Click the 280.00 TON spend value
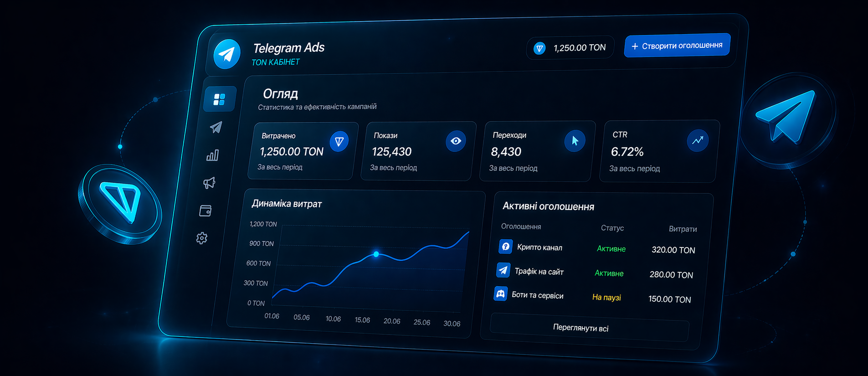Viewport: 868px width, 376px height. tap(671, 275)
